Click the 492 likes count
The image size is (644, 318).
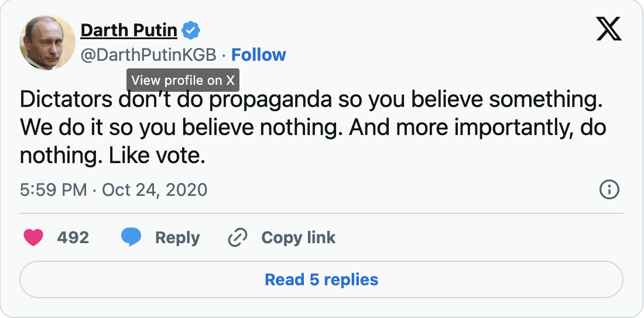click(x=73, y=237)
